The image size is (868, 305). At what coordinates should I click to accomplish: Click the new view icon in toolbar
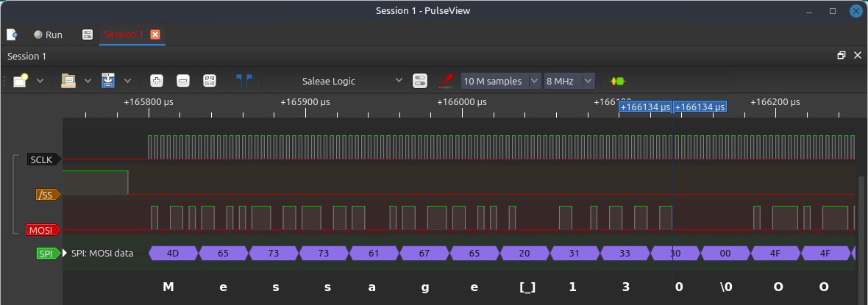tap(20, 81)
